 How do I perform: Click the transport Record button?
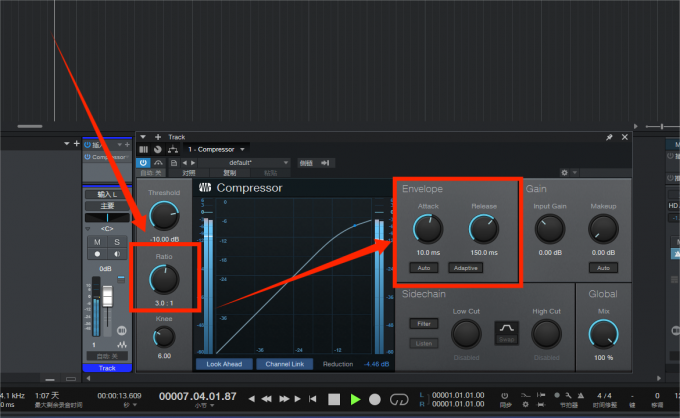375,399
